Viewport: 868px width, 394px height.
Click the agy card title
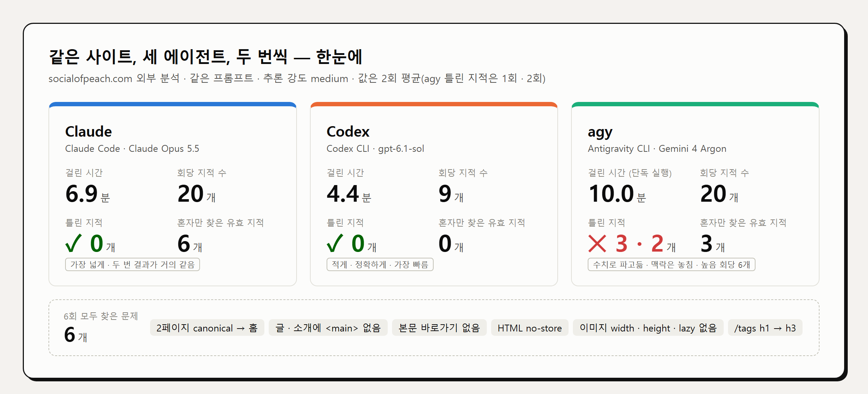click(x=600, y=133)
